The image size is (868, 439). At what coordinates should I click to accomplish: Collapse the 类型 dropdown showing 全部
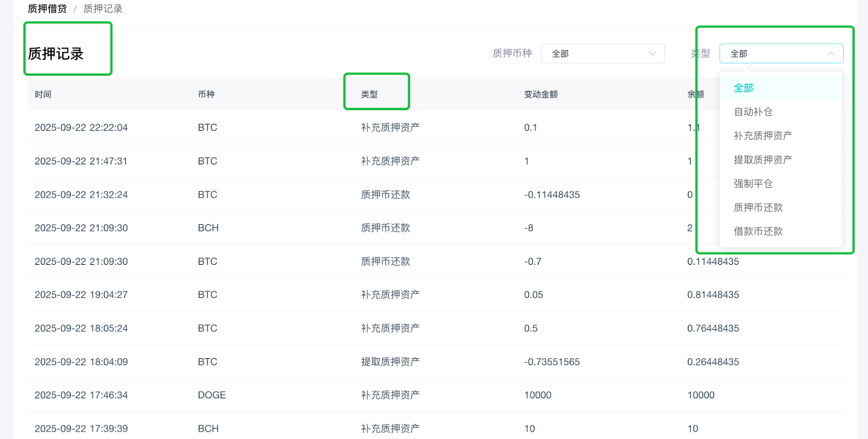coord(781,53)
